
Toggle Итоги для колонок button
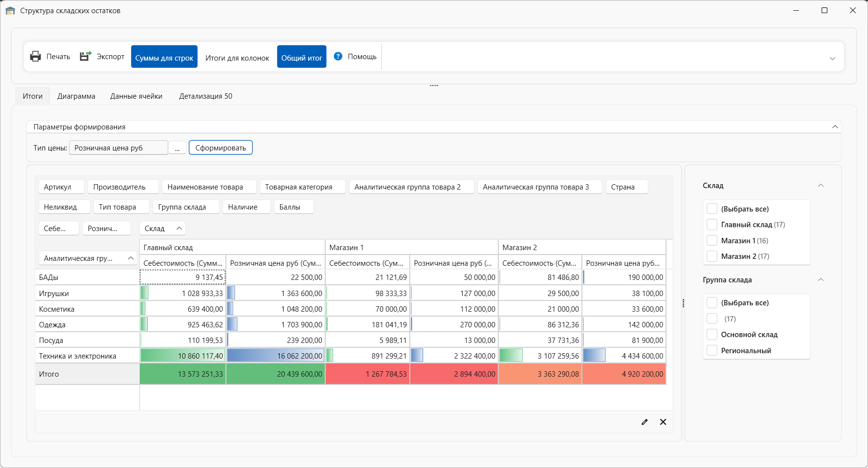237,58
